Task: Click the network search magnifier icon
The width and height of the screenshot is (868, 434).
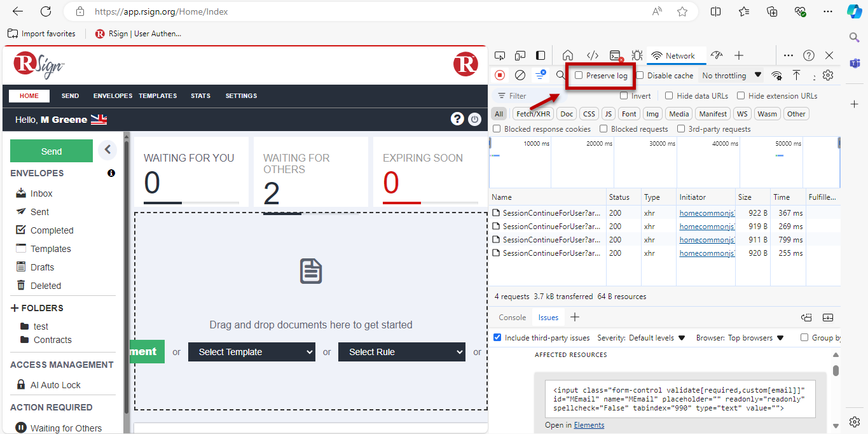Action: point(560,75)
